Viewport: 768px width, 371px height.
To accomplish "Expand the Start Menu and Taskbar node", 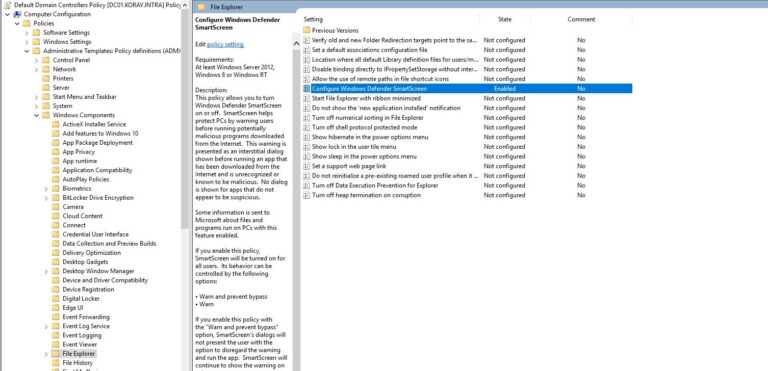I will point(37,97).
